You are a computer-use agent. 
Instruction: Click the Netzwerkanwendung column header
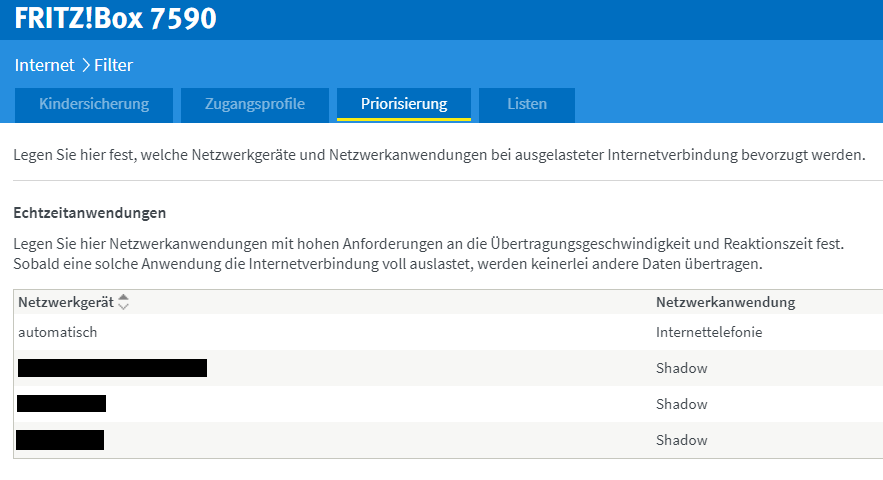pos(725,303)
